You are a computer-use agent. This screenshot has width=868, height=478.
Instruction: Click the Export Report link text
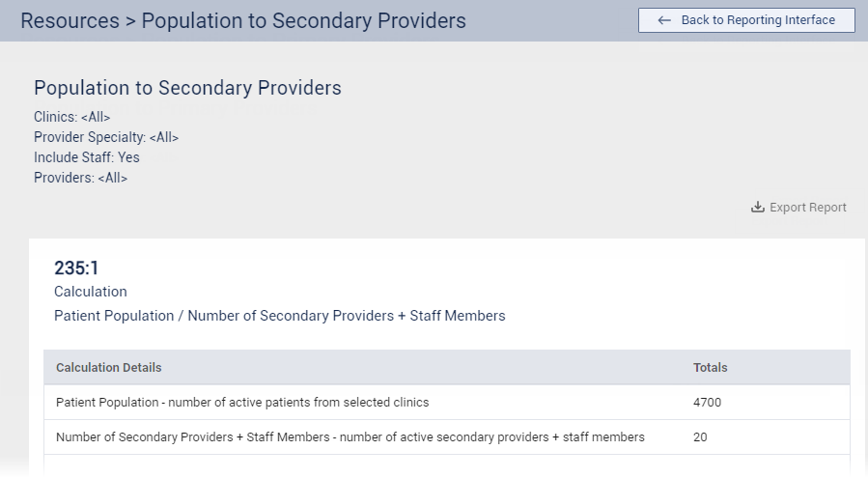(807, 208)
